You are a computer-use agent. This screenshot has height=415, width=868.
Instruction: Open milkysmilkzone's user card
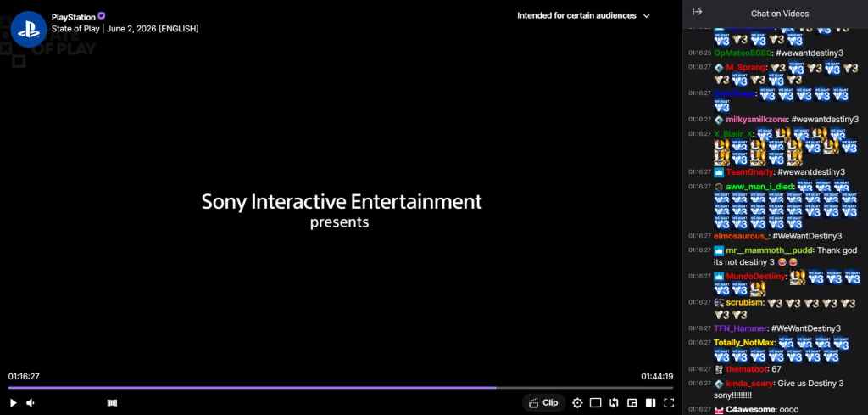pos(756,120)
